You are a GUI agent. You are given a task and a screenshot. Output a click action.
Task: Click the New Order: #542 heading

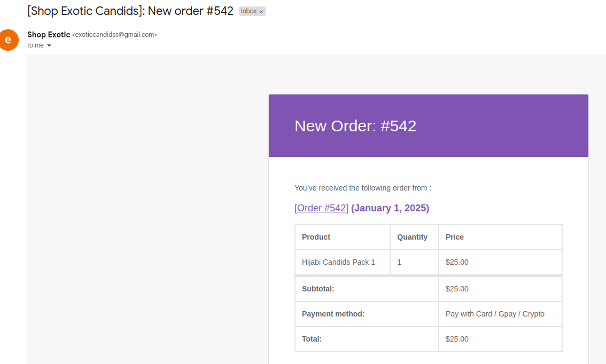(355, 126)
